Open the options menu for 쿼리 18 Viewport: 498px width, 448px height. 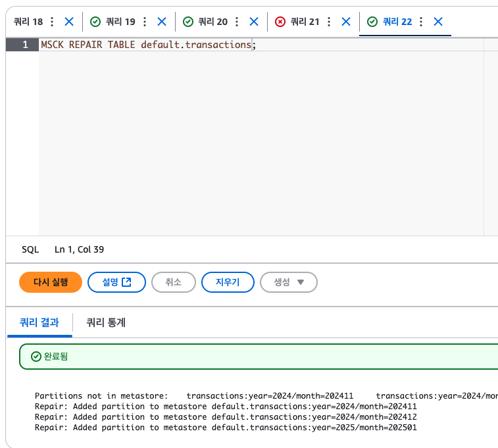53,22
